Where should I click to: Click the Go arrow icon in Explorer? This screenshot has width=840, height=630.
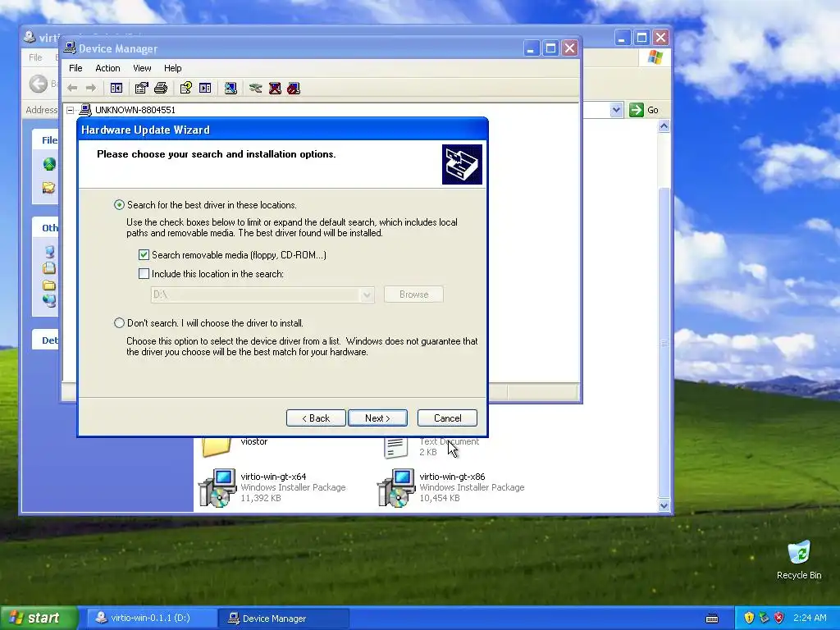click(636, 110)
